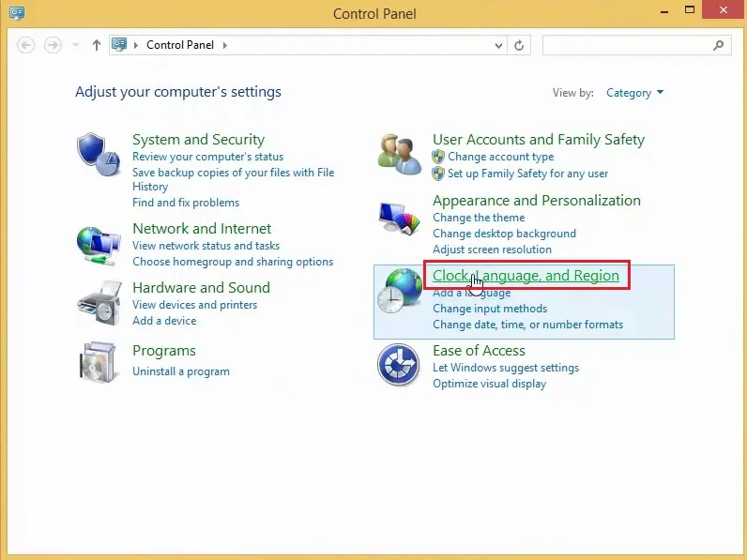Refresh the Control Panel view

click(519, 45)
